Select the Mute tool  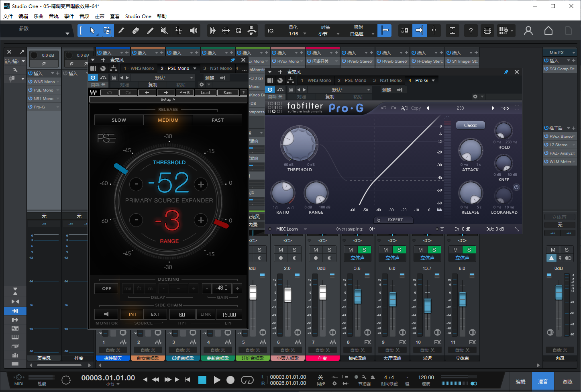point(164,30)
